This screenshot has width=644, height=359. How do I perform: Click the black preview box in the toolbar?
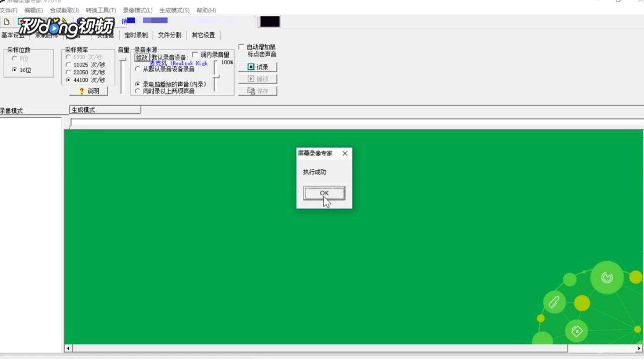point(270,21)
